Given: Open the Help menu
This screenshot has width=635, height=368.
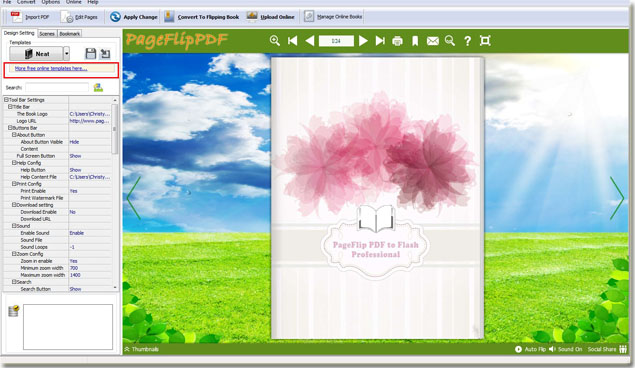Looking at the screenshot, I should tap(93, 2).
